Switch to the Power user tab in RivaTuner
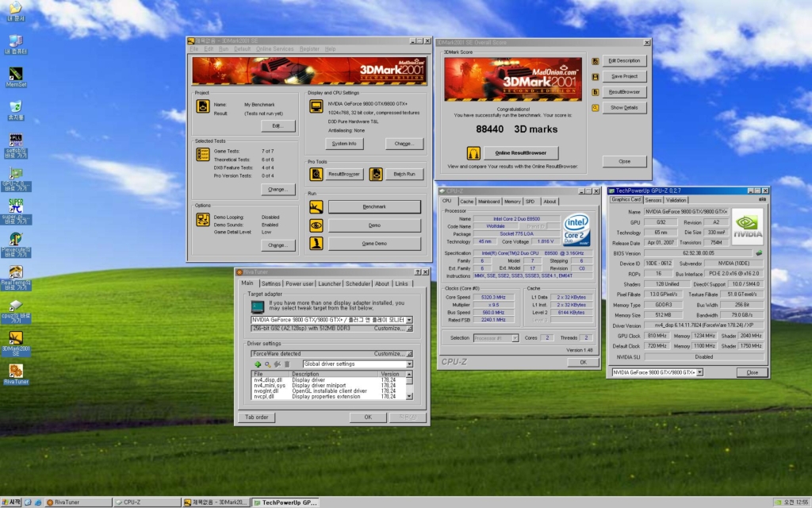Viewport: 812px width, 508px height. click(299, 283)
